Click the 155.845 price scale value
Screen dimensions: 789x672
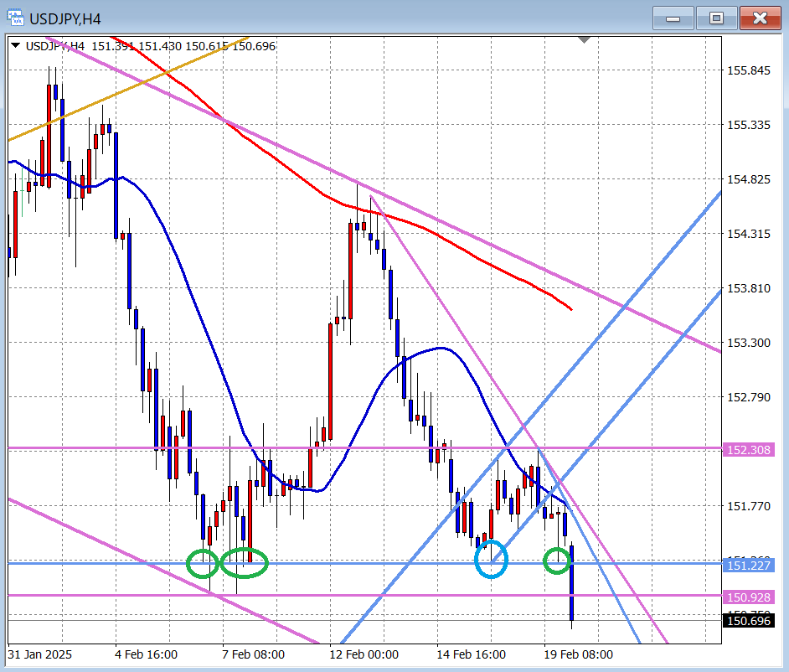(x=748, y=71)
